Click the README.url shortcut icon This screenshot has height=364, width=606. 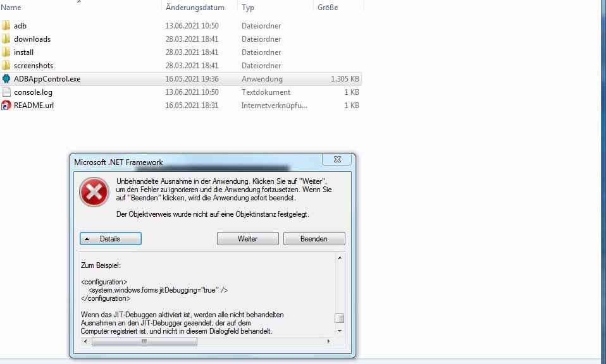(6, 105)
